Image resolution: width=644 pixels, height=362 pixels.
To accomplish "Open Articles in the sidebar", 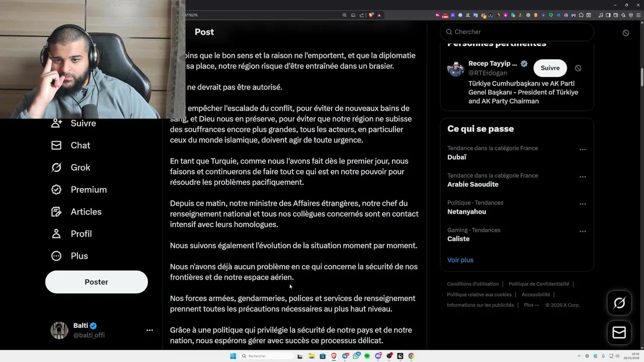I will pyautogui.click(x=76, y=212).
